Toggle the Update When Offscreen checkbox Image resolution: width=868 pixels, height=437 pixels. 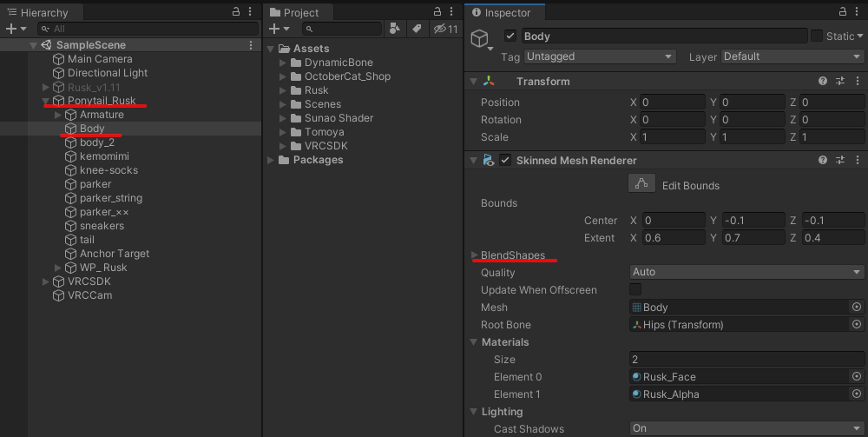pos(635,289)
